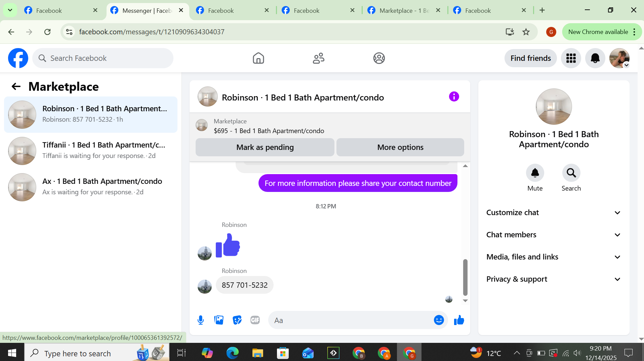Click the Facebook logo home icon
The width and height of the screenshot is (644, 361).
click(18, 58)
